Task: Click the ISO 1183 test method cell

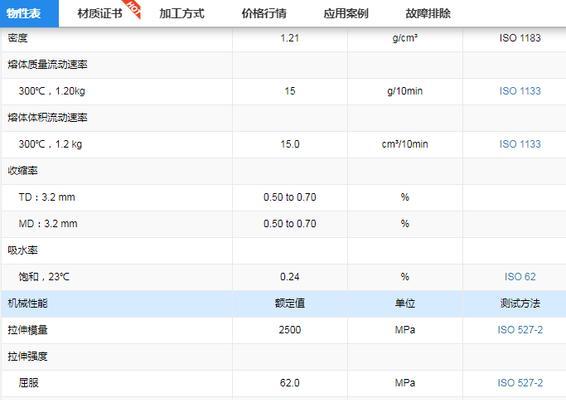Action: [x=520, y=38]
